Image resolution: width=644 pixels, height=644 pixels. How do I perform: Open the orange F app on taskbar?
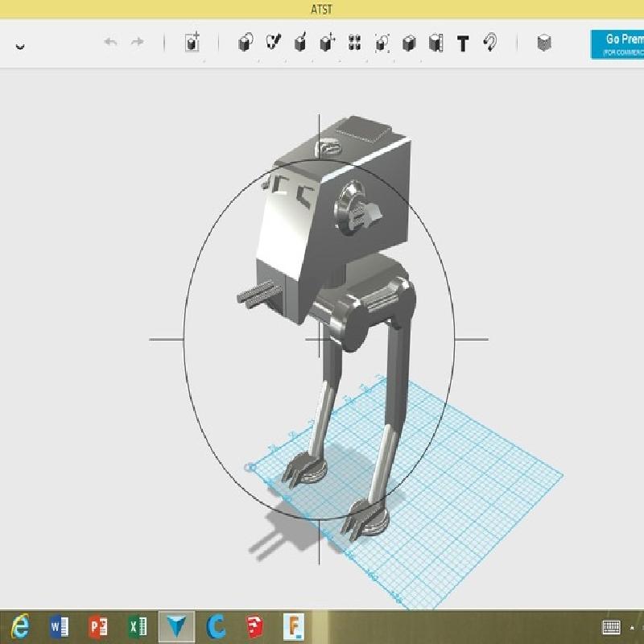pyautogui.click(x=294, y=627)
